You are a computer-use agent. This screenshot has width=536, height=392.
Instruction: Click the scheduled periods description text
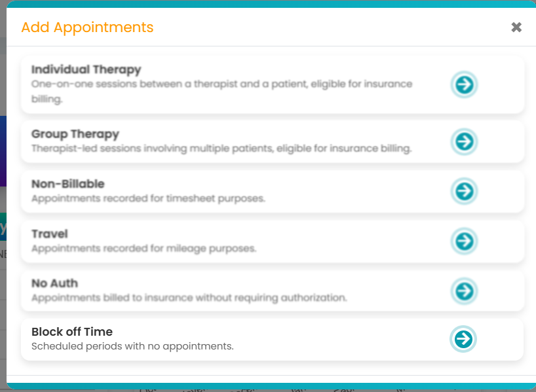[x=132, y=346]
